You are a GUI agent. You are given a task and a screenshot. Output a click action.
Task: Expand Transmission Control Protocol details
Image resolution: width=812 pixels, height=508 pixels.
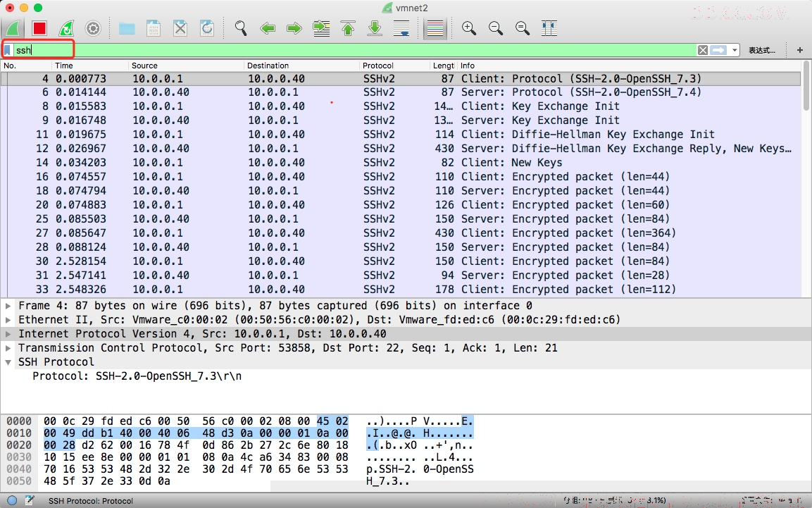click(8, 347)
